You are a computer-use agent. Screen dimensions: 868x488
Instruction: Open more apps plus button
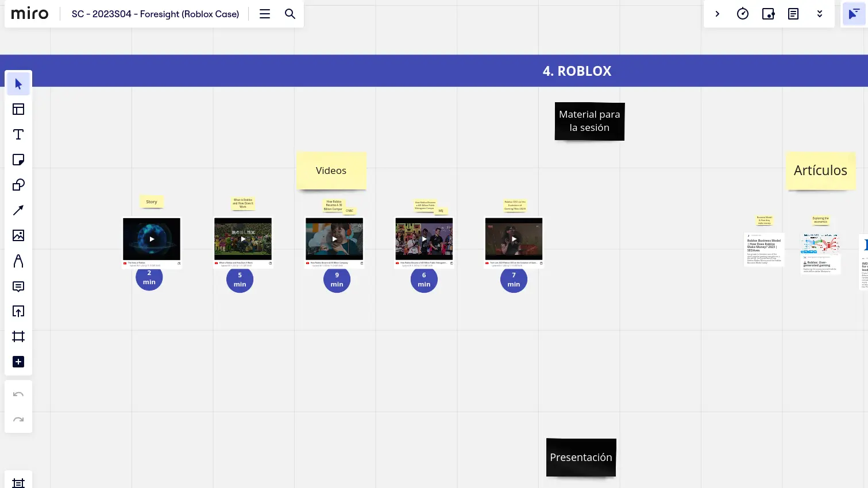[18, 362]
